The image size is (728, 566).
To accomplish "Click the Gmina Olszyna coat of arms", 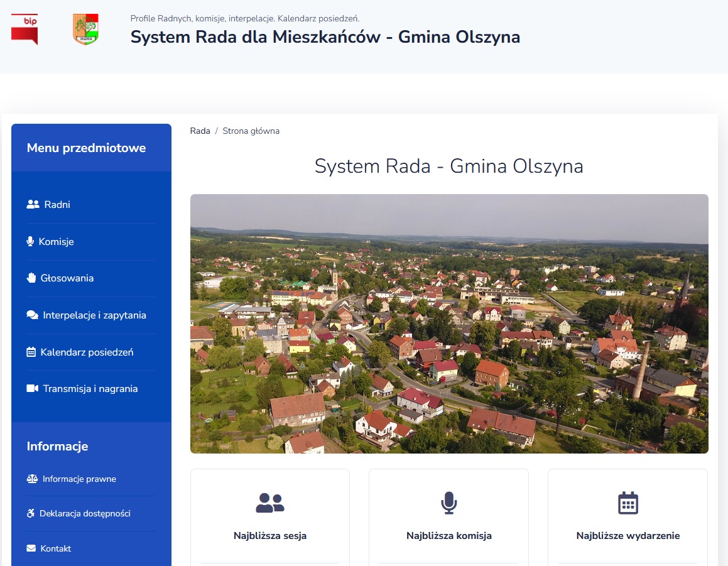I will pyautogui.click(x=86, y=30).
